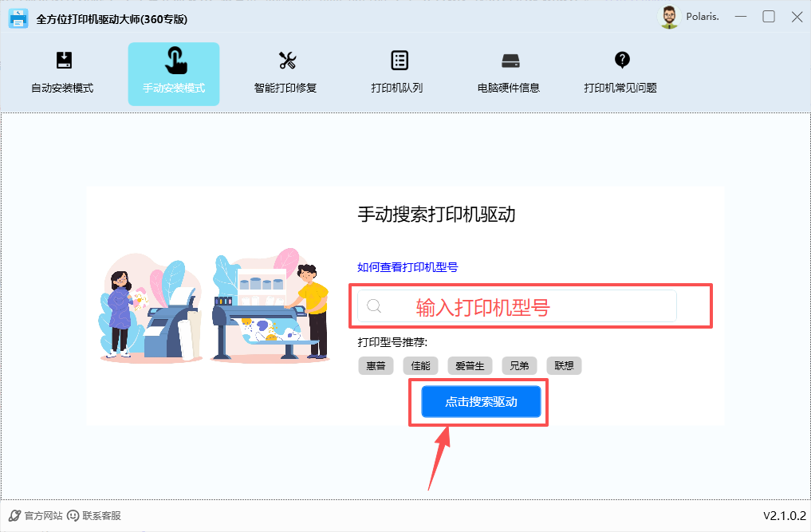Open the 智能打印修复 repair tool
This screenshot has width=811, height=532.
285,72
